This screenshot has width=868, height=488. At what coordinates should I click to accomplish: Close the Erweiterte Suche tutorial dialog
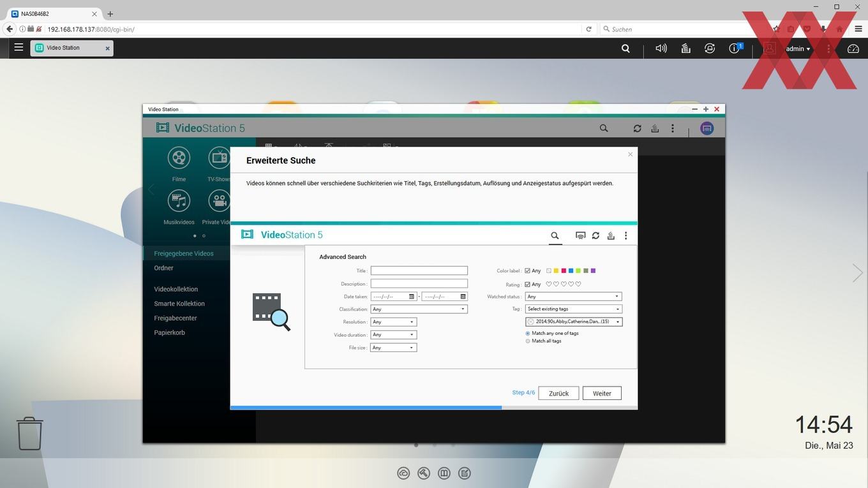click(631, 154)
